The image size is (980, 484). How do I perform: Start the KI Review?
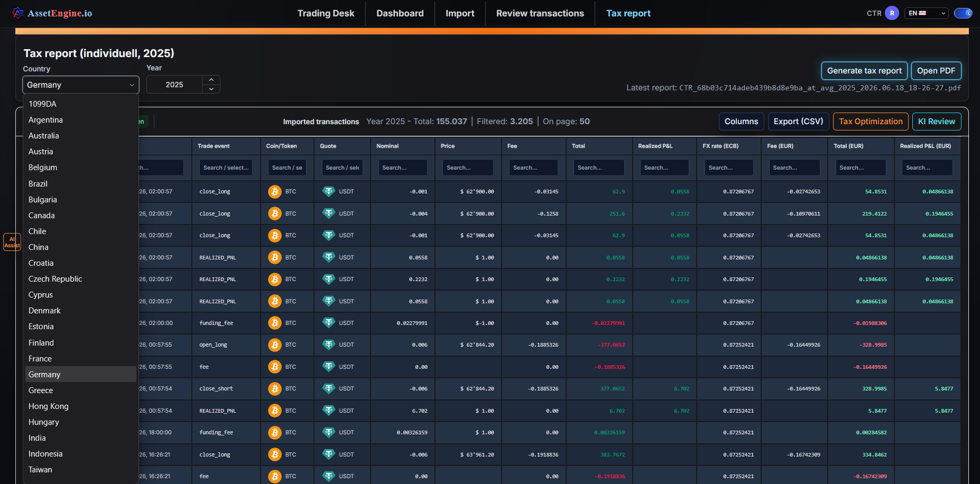(936, 122)
